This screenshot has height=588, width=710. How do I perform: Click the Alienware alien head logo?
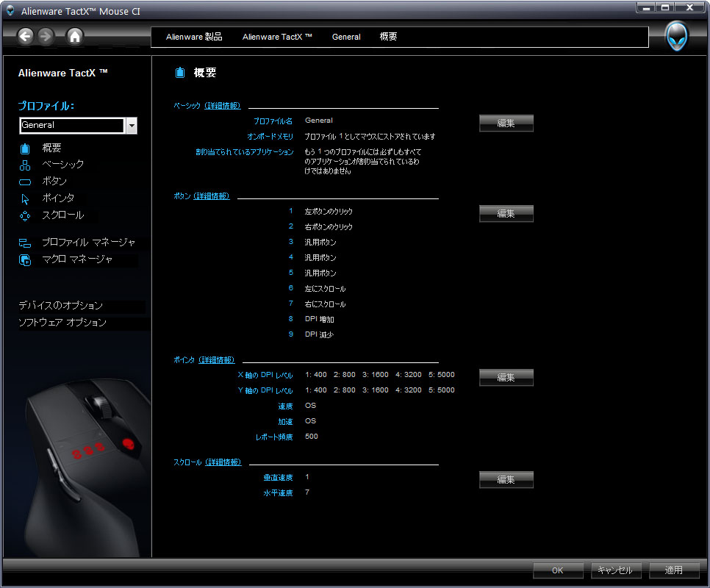pos(677,37)
